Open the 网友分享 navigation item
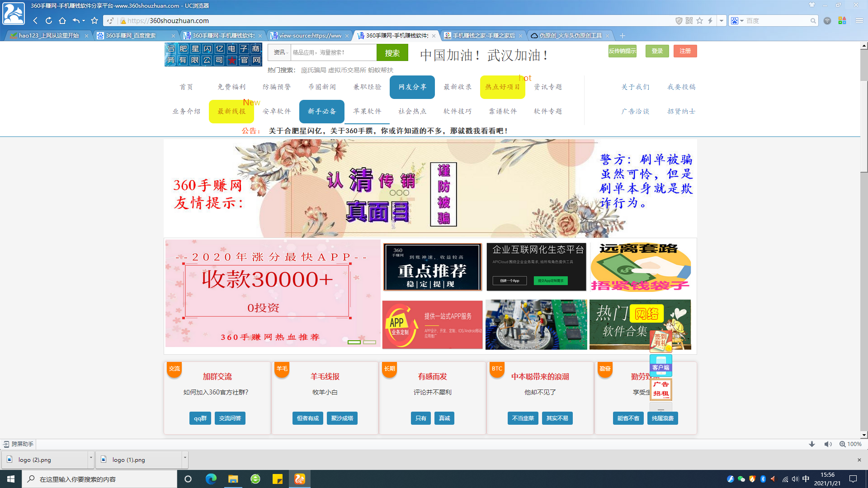This screenshot has width=868, height=488. 412,87
